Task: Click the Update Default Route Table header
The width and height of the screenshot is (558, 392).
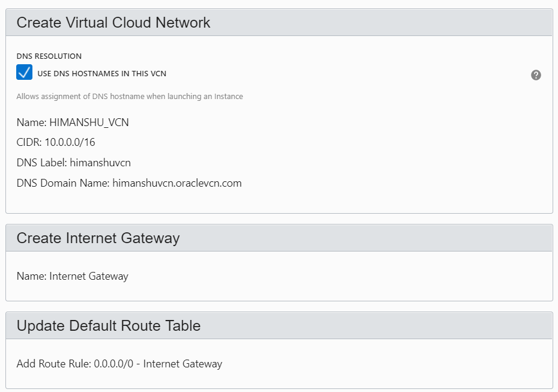Action: pos(109,325)
